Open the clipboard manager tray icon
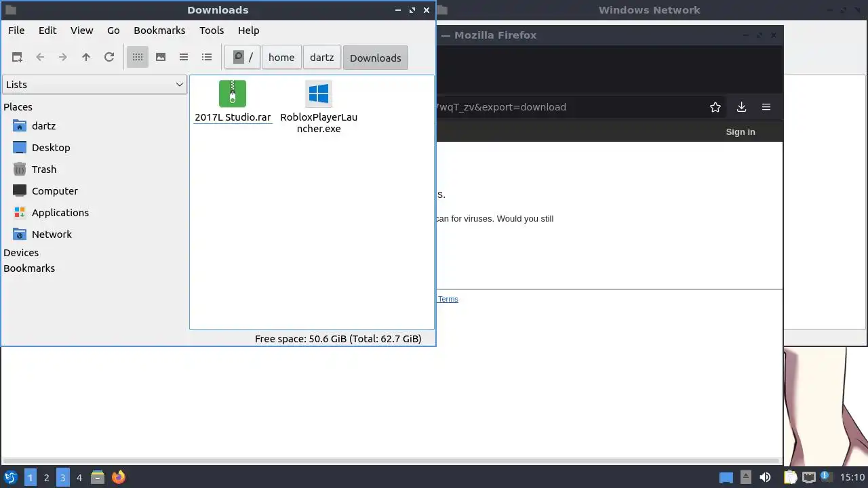This screenshot has width=868, height=488. tap(791, 478)
